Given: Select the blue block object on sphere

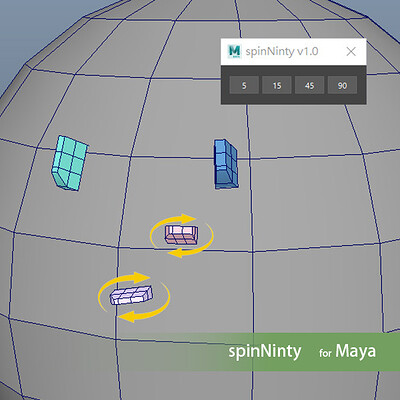Looking at the screenshot, I should pos(226,164).
